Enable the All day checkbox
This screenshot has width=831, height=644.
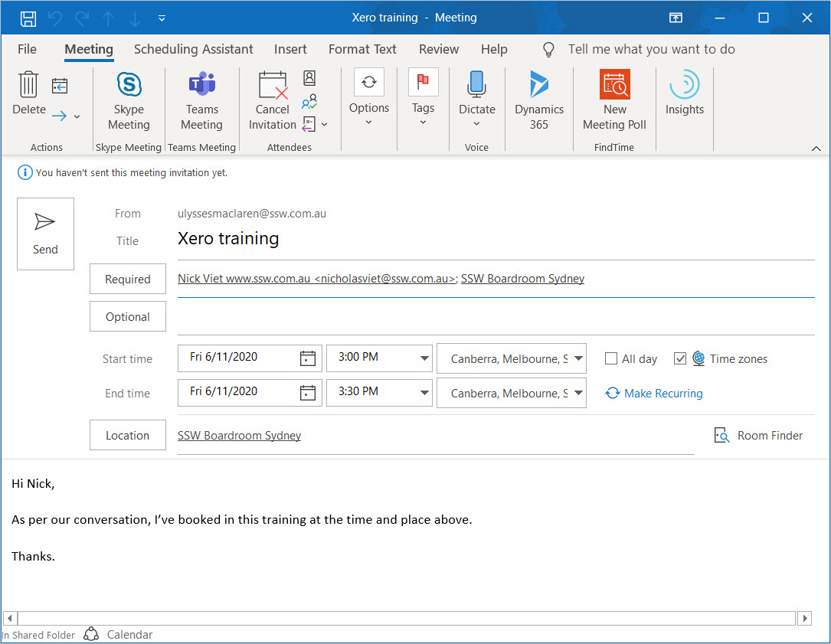click(611, 358)
